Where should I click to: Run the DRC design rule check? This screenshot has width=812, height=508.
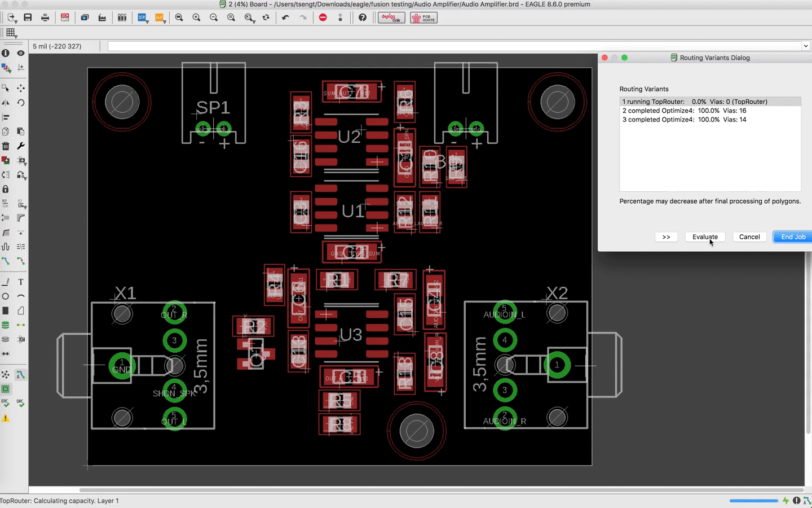point(21,403)
